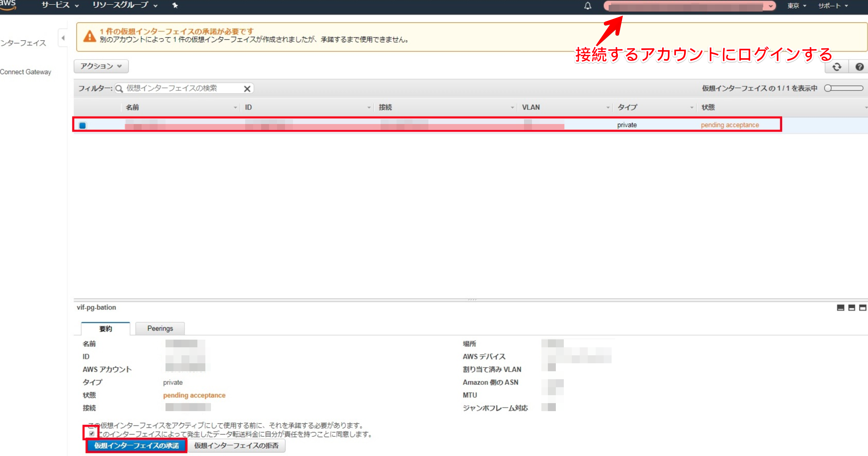Viewport: 868px width, 456px height.
Task: Open the 東京 region dropdown
Action: click(x=796, y=6)
